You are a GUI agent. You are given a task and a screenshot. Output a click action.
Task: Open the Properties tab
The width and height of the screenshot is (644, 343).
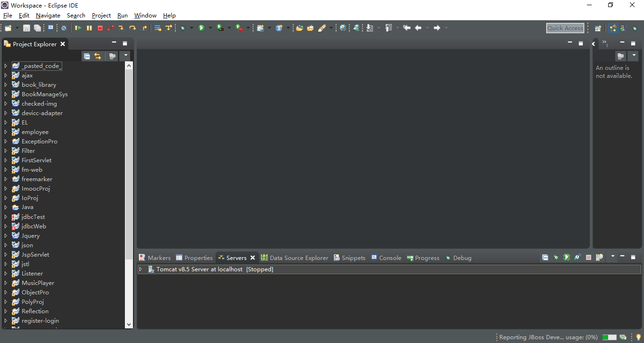194,258
